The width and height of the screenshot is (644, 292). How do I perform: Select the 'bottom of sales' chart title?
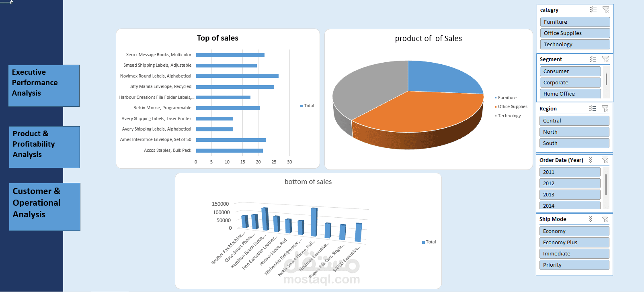pyautogui.click(x=308, y=182)
